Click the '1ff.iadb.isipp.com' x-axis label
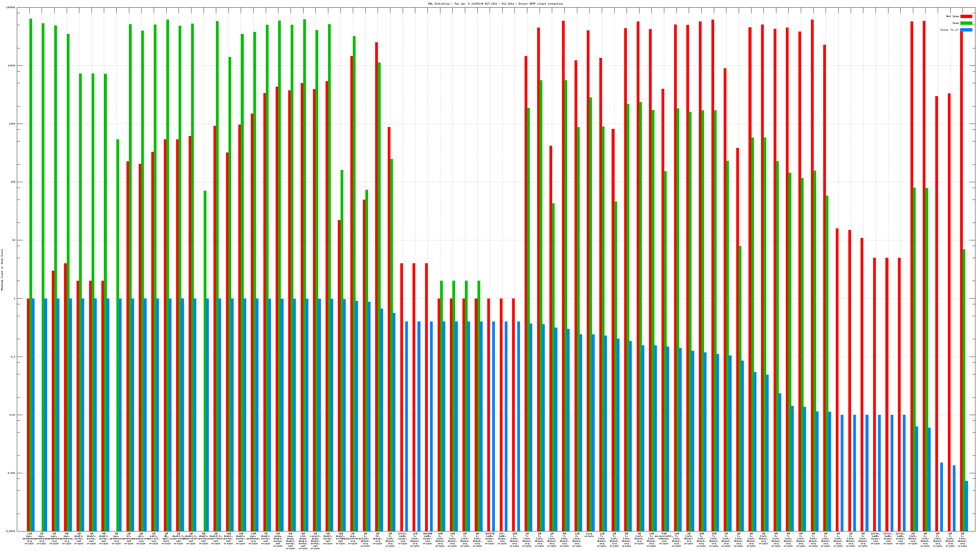This screenshot has width=980, height=551. click(x=502, y=538)
